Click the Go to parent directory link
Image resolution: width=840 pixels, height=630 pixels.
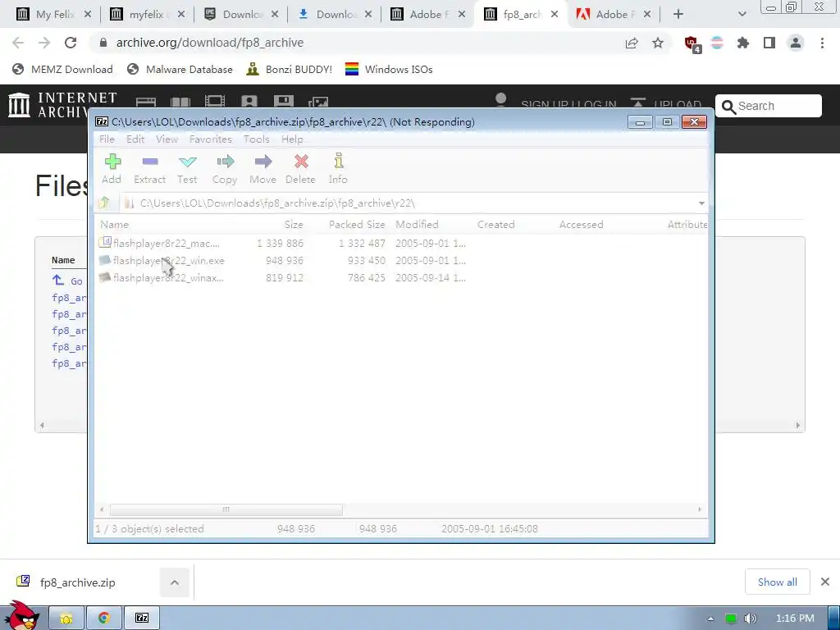67,281
